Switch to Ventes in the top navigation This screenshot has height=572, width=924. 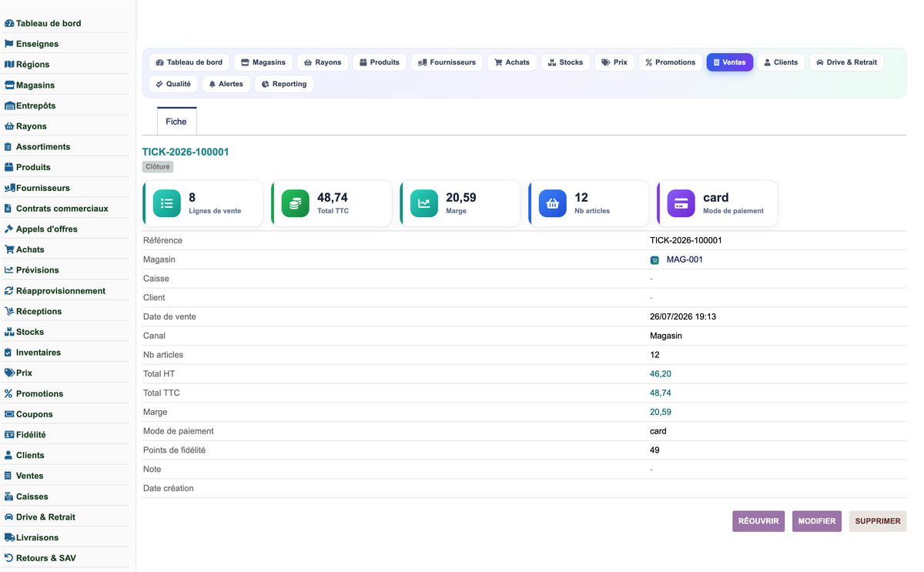[x=730, y=62]
